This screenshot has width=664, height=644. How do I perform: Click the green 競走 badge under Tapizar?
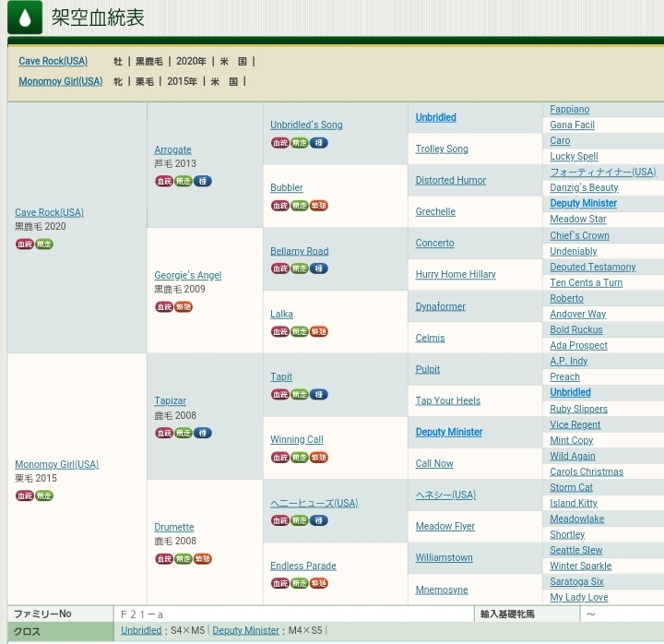tap(184, 433)
